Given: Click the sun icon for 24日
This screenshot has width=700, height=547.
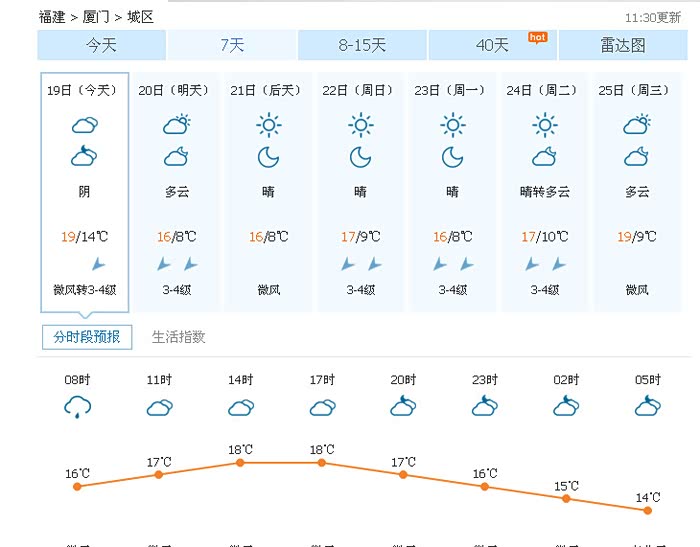Looking at the screenshot, I should click(x=544, y=125).
